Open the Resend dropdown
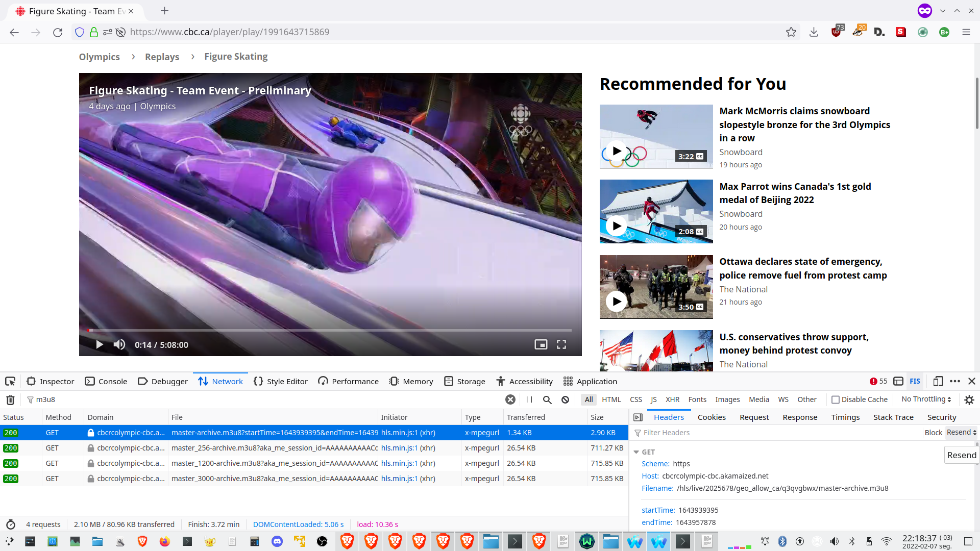 (x=962, y=433)
